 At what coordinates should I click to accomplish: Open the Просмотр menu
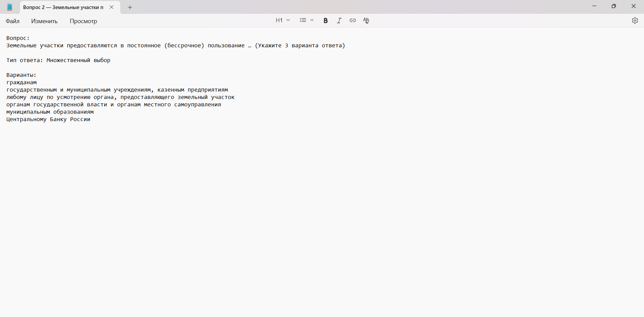tap(83, 21)
